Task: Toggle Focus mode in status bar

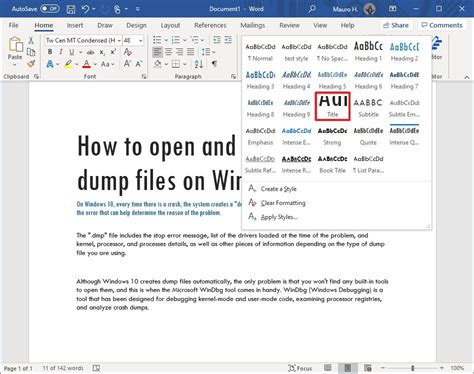Action: (300, 368)
